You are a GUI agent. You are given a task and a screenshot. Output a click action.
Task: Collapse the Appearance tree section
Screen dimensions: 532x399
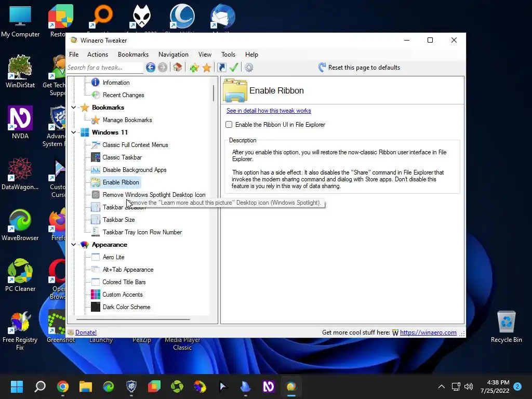coord(74,245)
